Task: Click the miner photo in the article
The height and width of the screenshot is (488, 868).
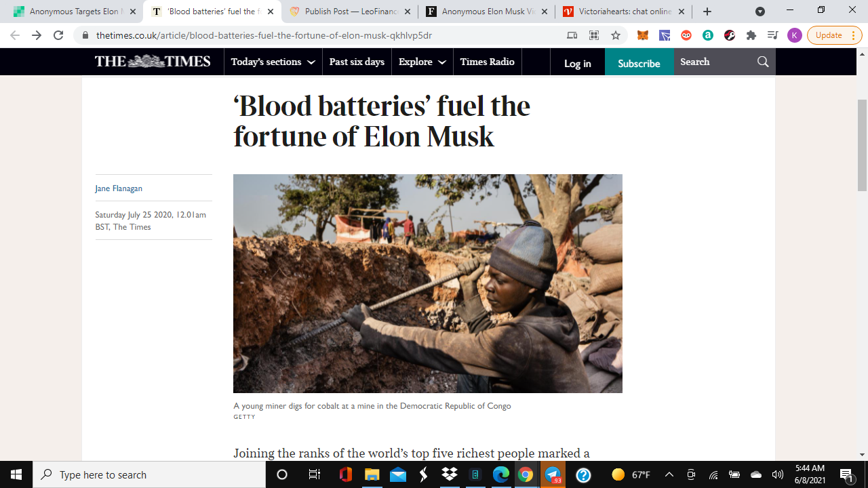Action: pos(427,283)
